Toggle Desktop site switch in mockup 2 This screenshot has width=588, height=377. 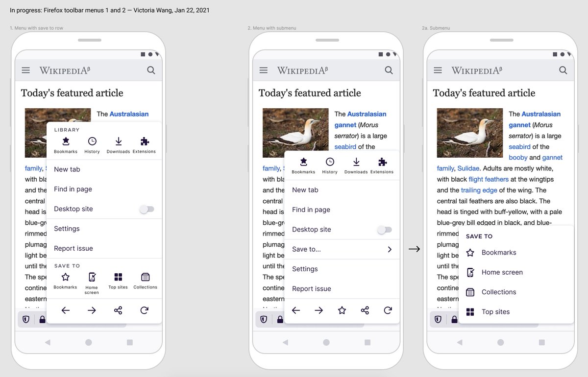385,230
